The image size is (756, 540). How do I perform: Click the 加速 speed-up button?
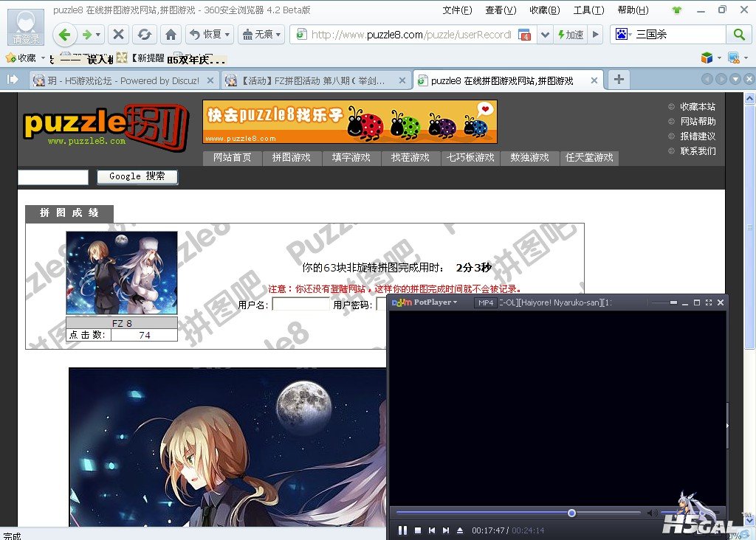coord(571,35)
